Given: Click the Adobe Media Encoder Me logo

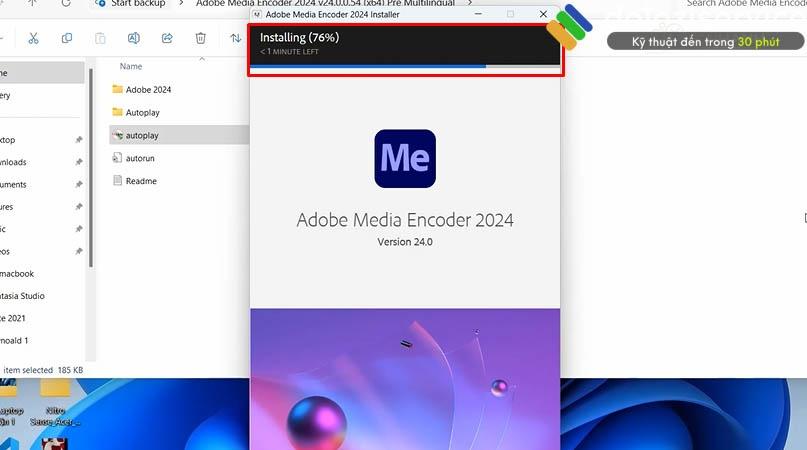Looking at the screenshot, I should tap(404, 159).
